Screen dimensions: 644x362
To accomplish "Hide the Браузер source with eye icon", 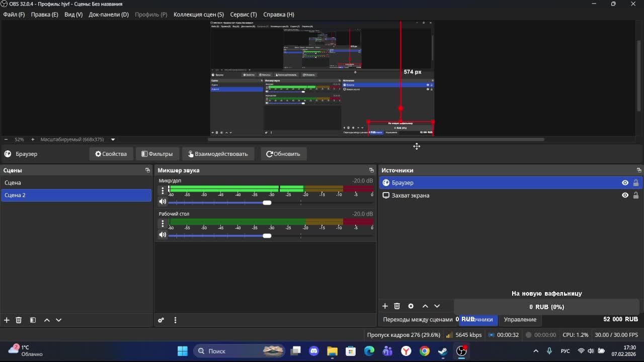I will tap(625, 183).
